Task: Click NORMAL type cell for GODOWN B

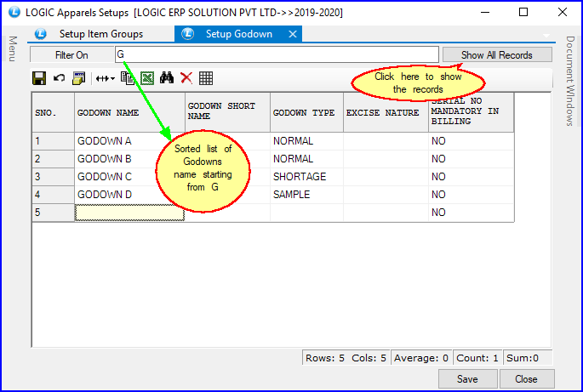Action: [306, 159]
